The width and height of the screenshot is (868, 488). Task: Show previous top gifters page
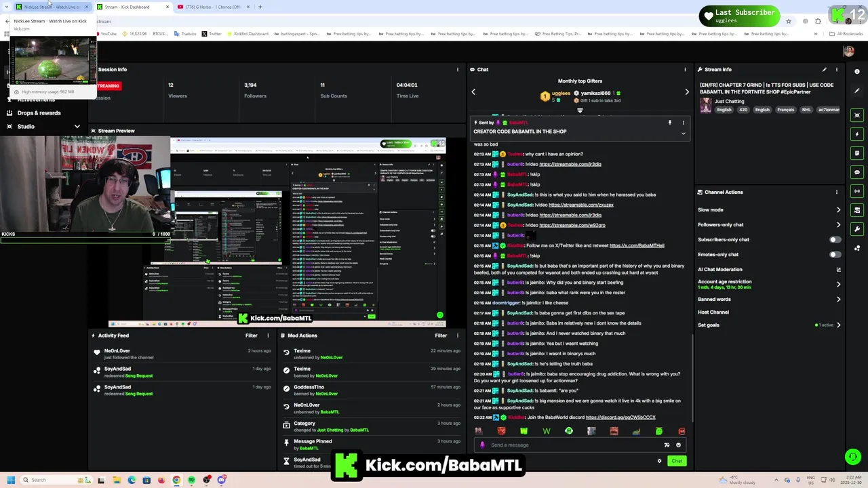coord(473,92)
